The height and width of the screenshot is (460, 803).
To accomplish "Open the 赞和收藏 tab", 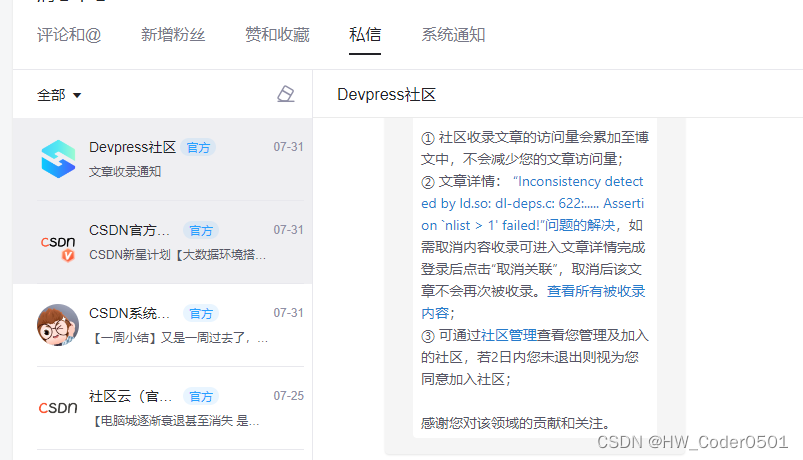I will coord(277,35).
